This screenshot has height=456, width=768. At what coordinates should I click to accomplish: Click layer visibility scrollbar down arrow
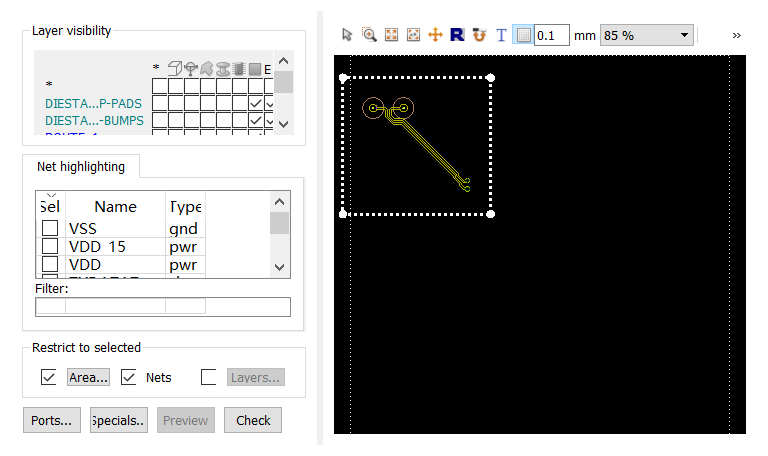click(x=283, y=124)
